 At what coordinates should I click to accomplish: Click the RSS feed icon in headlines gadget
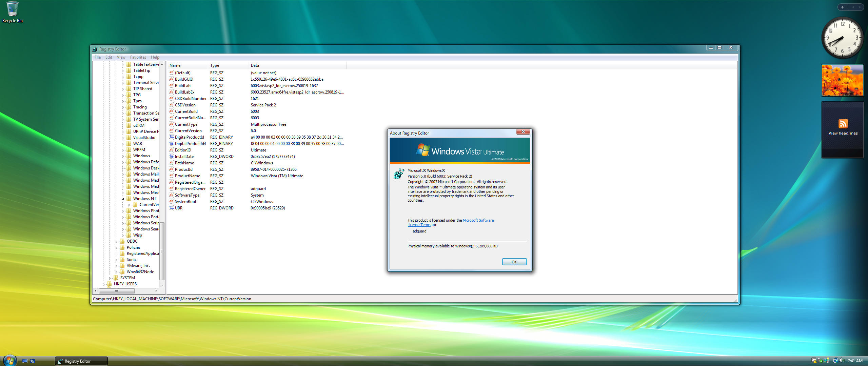pyautogui.click(x=843, y=124)
